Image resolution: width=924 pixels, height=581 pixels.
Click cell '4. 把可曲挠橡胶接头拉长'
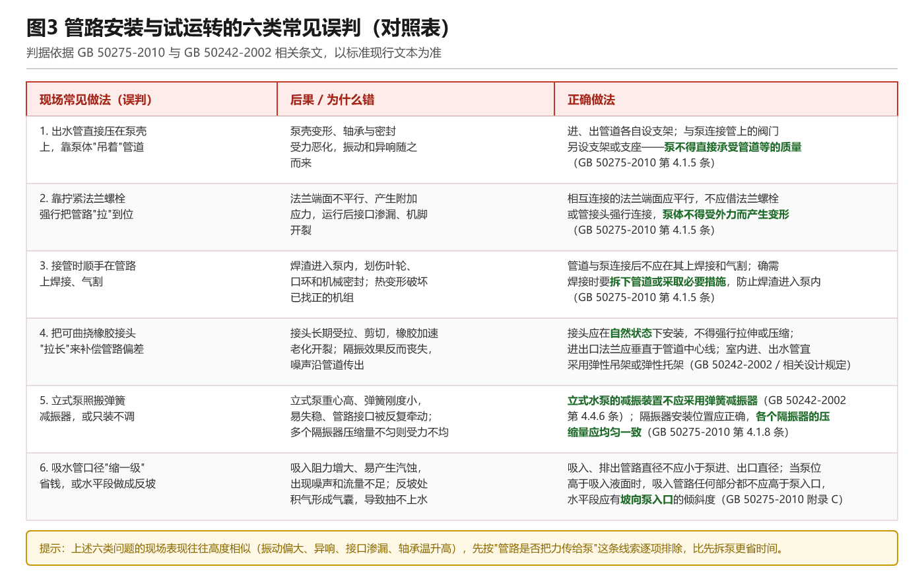coord(152,352)
